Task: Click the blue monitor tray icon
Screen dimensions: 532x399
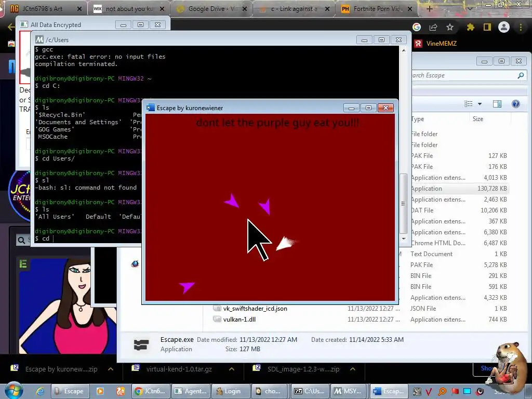Action: click(x=467, y=392)
